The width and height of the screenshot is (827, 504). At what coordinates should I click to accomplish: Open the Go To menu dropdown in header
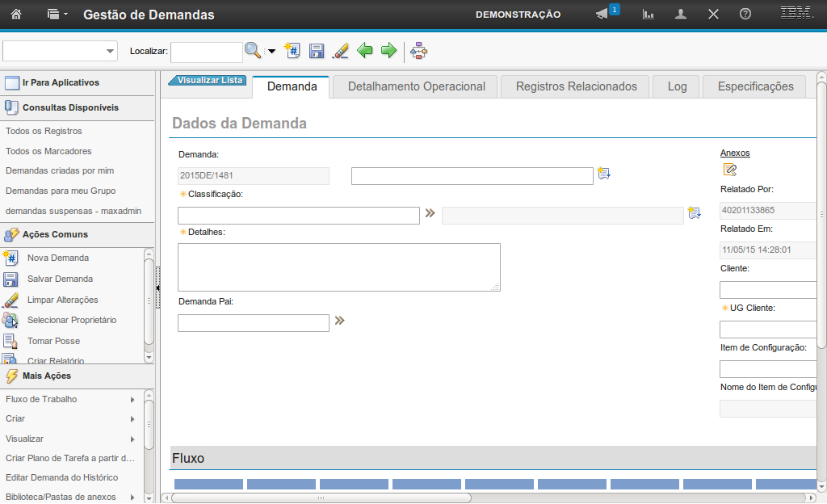pos(57,15)
